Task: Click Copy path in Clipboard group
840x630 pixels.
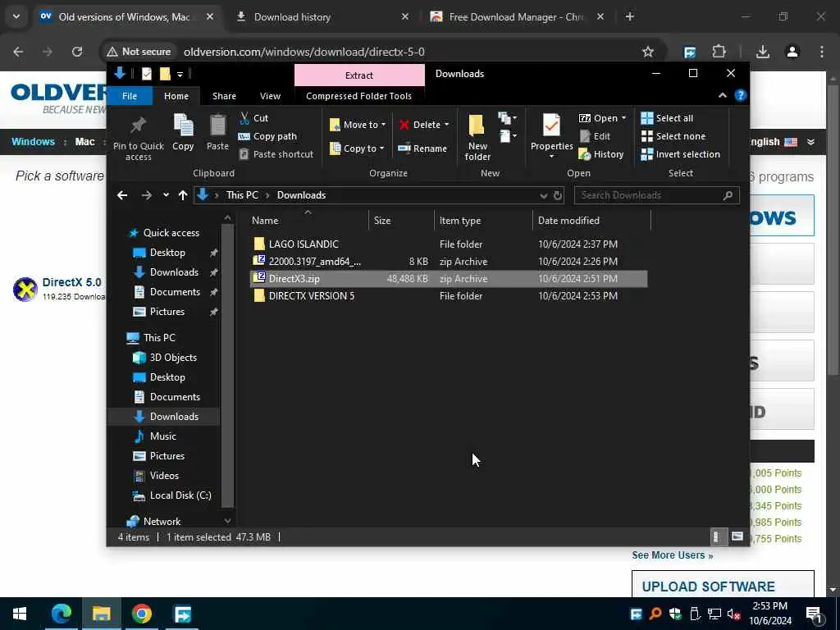Action: point(267,136)
